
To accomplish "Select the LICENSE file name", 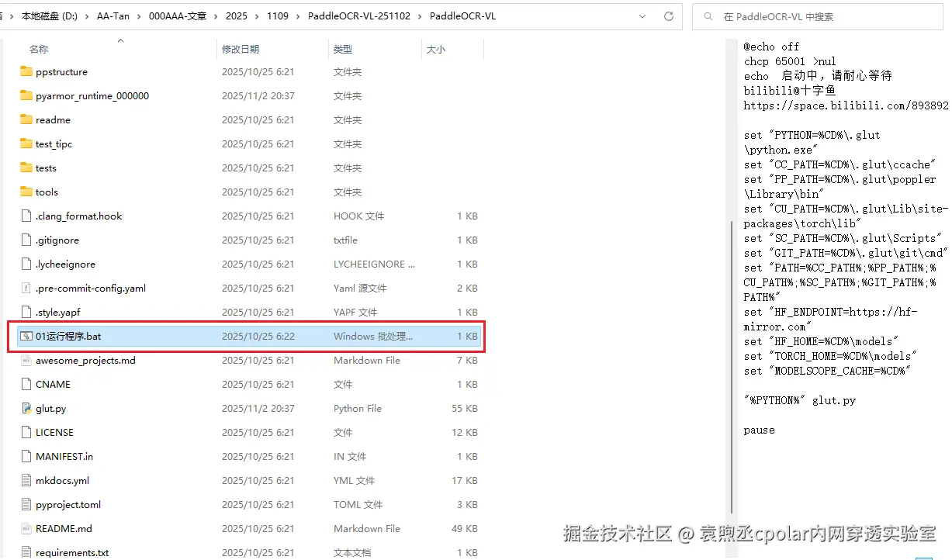I will pyautogui.click(x=54, y=433).
